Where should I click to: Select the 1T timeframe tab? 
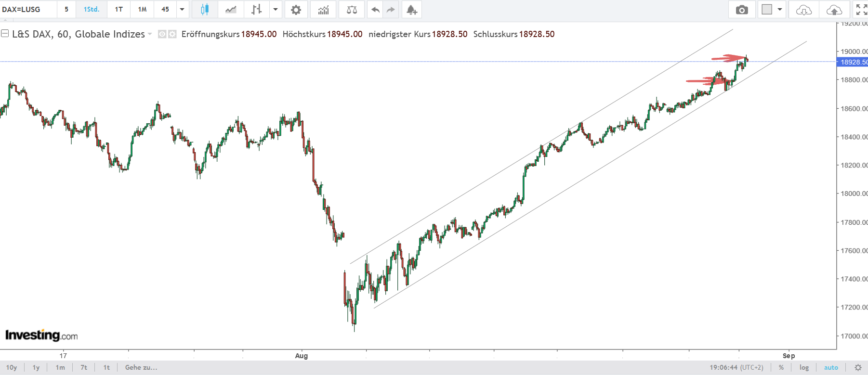(118, 9)
